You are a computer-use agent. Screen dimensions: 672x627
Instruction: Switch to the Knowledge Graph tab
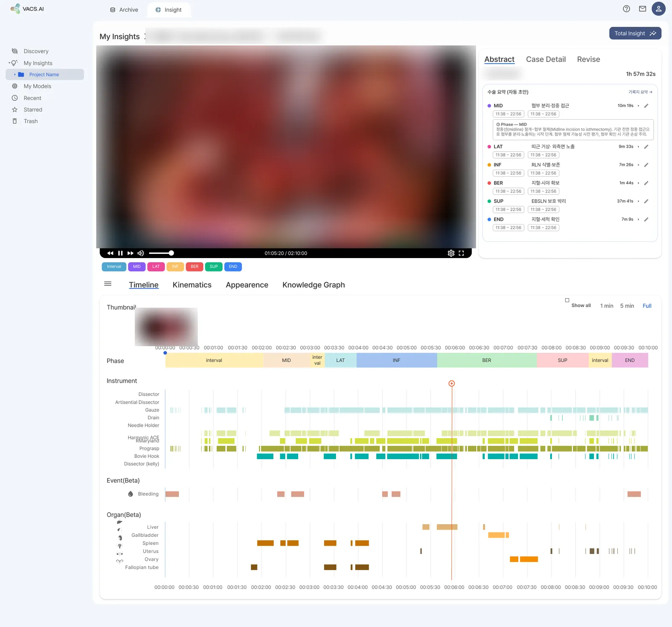(x=314, y=285)
